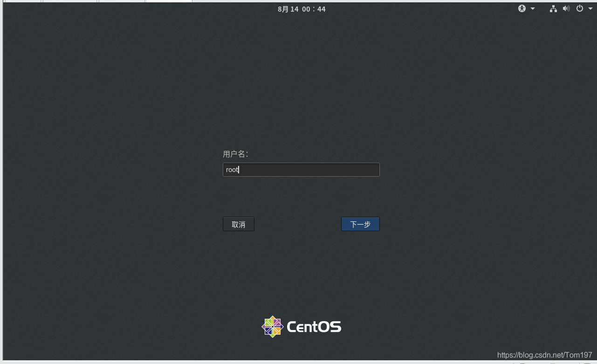Click the power icon in top bar
This screenshot has height=364, width=597.
[580, 8]
